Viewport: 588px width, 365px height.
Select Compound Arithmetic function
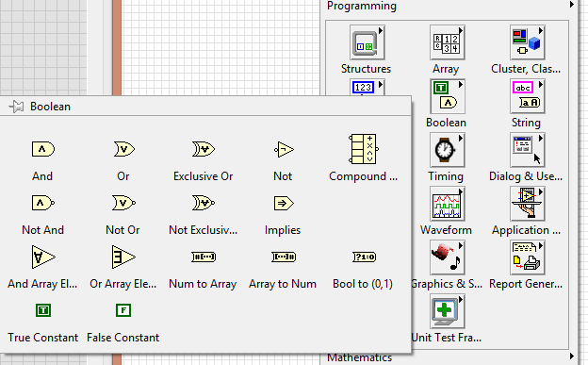click(x=364, y=149)
